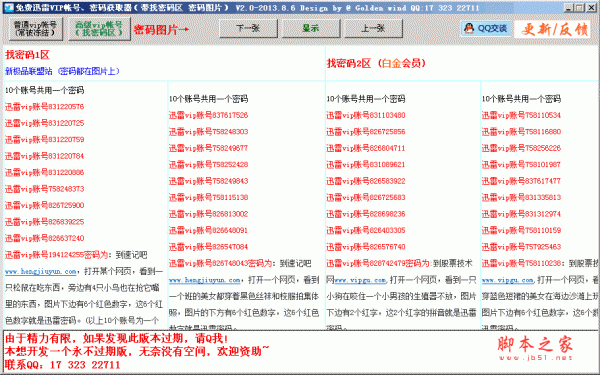Close the window with the title bar X

tap(591, 8)
